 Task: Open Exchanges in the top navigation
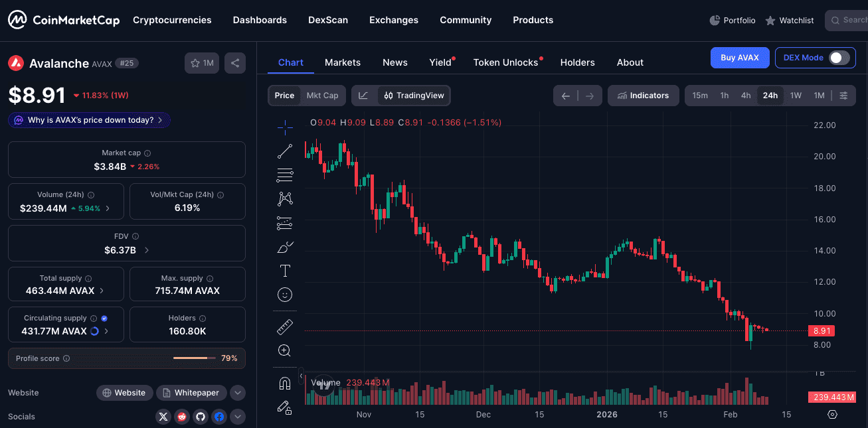point(394,20)
